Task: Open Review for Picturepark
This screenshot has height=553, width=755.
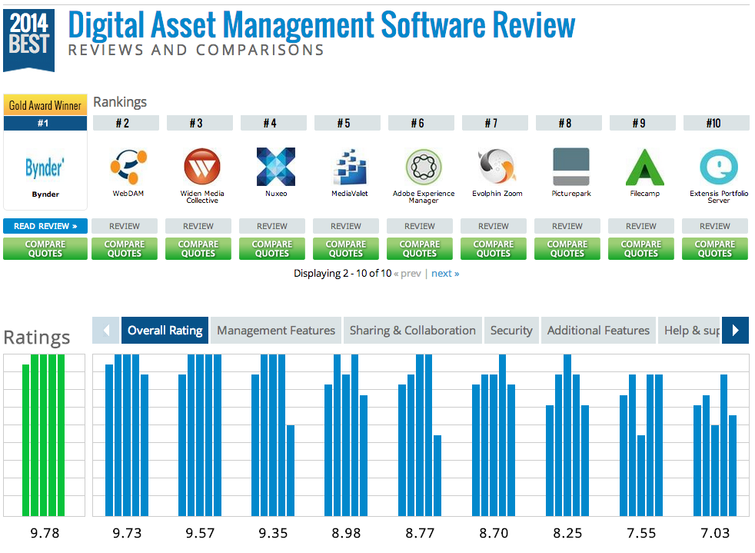Action: pyautogui.click(x=567, y=226)
